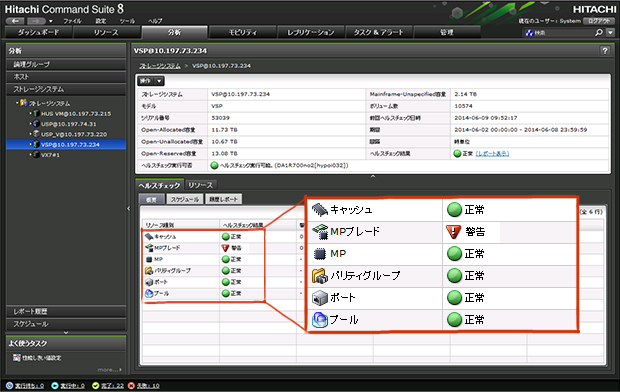Image resolution: width=620 pixels, height=392 pixels.
Task: Open the 設定 menu
Action: click(100, 21)
